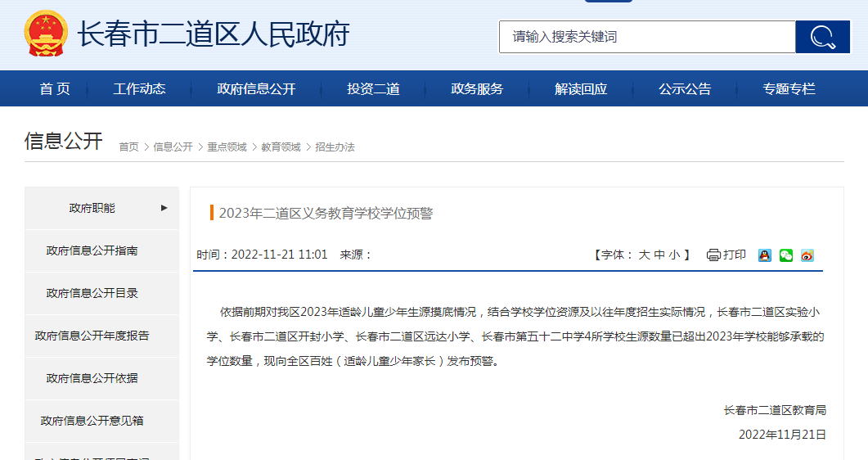The image size is (868, 460).
Task: Open the 政府信息公开 nav menu
Action: point(256,88)
